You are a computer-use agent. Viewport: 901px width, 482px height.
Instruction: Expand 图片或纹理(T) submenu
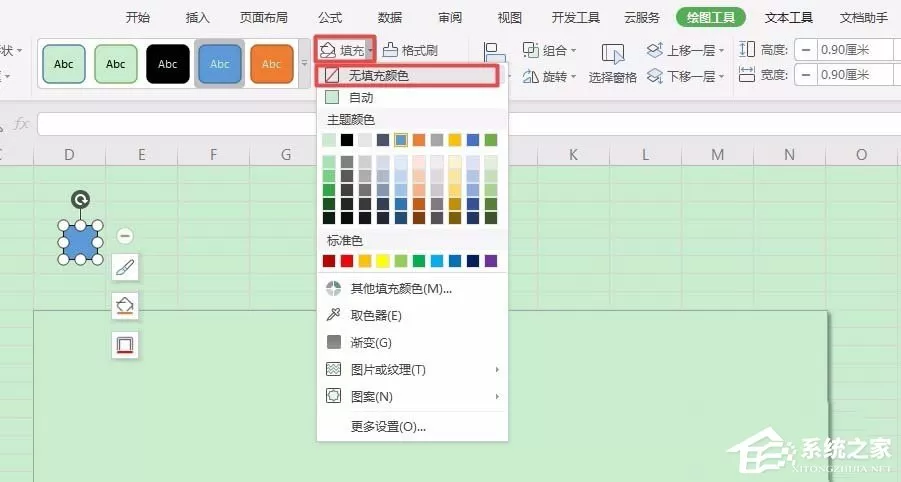pos(412,369)
